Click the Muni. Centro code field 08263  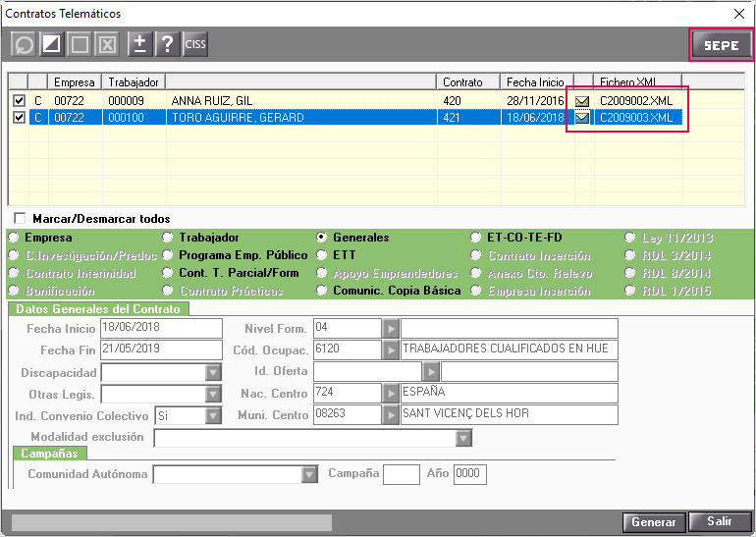tap(348, 414)
